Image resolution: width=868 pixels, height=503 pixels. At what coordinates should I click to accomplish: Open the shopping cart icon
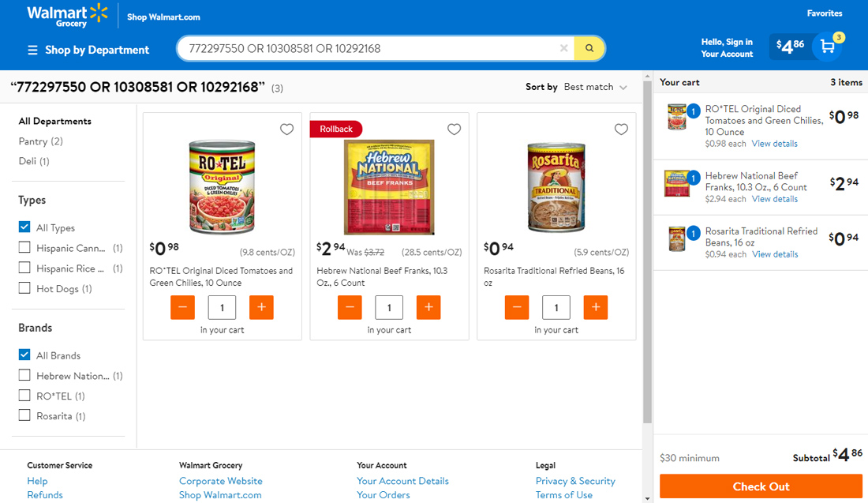coord(827,47)
